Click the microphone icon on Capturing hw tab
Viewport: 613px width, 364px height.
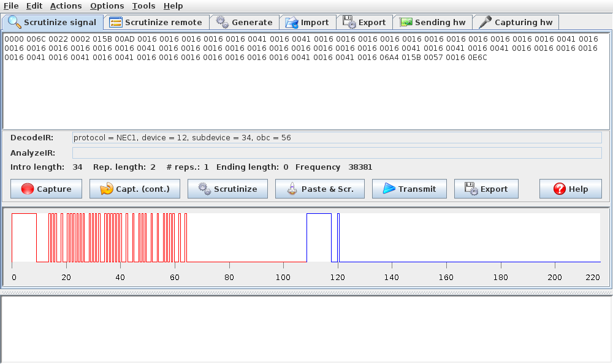(x=485, y=23)
